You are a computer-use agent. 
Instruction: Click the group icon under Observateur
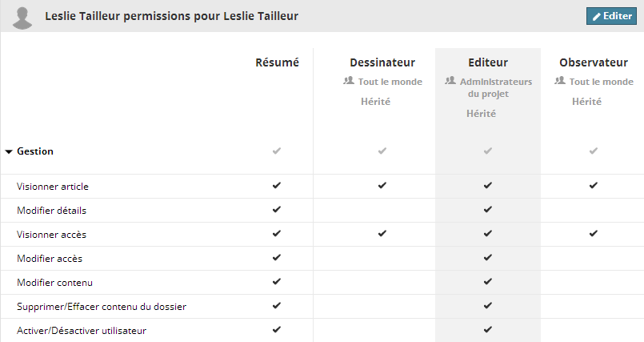559,81
